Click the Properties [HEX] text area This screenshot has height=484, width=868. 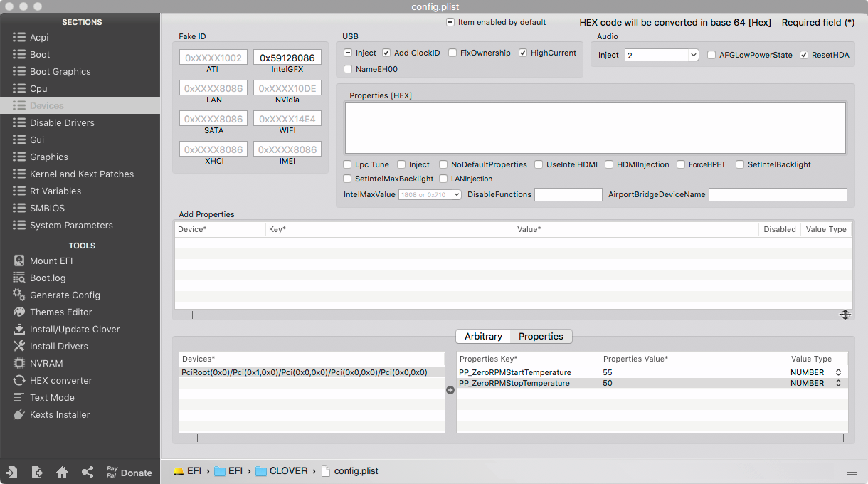[596, 128]
